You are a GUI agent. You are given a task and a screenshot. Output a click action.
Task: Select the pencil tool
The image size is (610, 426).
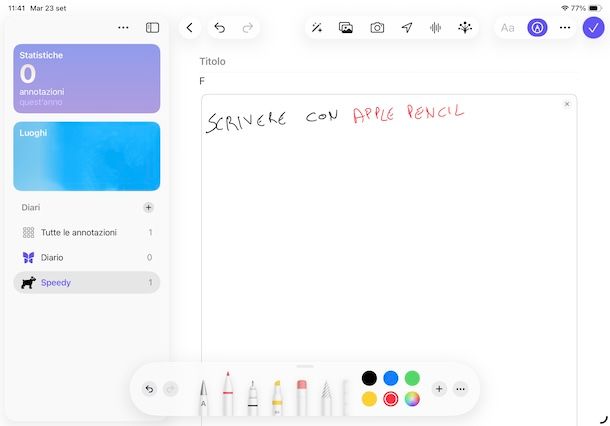click(326, 398)
